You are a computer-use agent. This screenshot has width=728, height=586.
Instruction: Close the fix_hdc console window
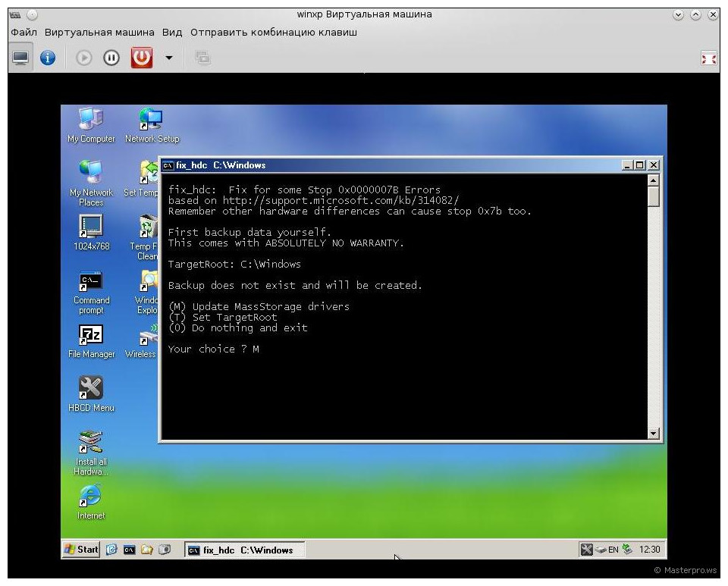pyautogui.click(x=653, y=165)
